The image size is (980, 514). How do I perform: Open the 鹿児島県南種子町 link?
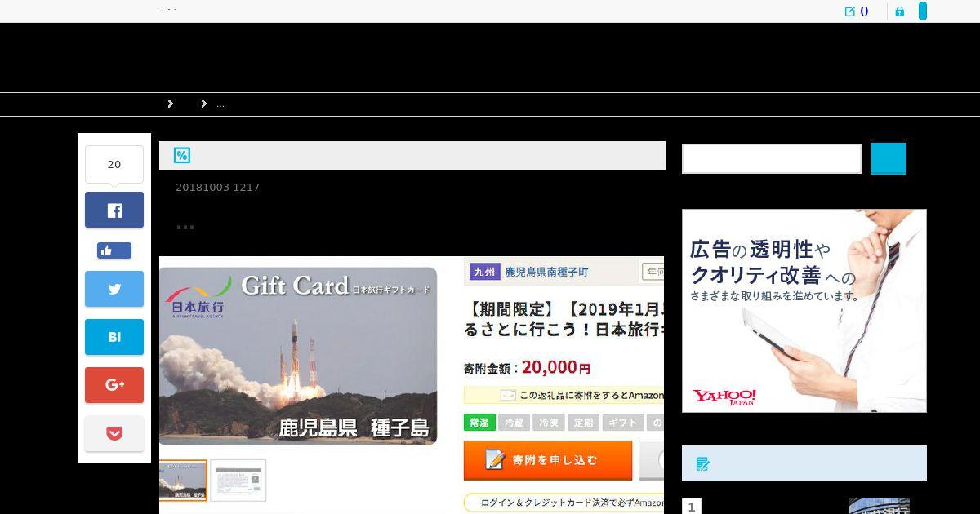(546, 272)
